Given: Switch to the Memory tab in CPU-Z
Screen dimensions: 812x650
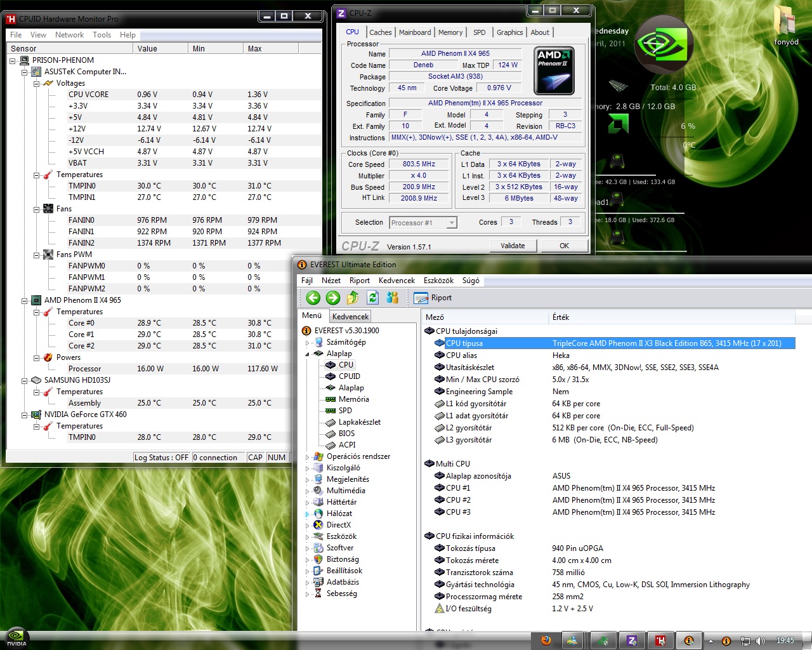Looking at the screenshot, I should pyautogui.click(x=450, y=32).
